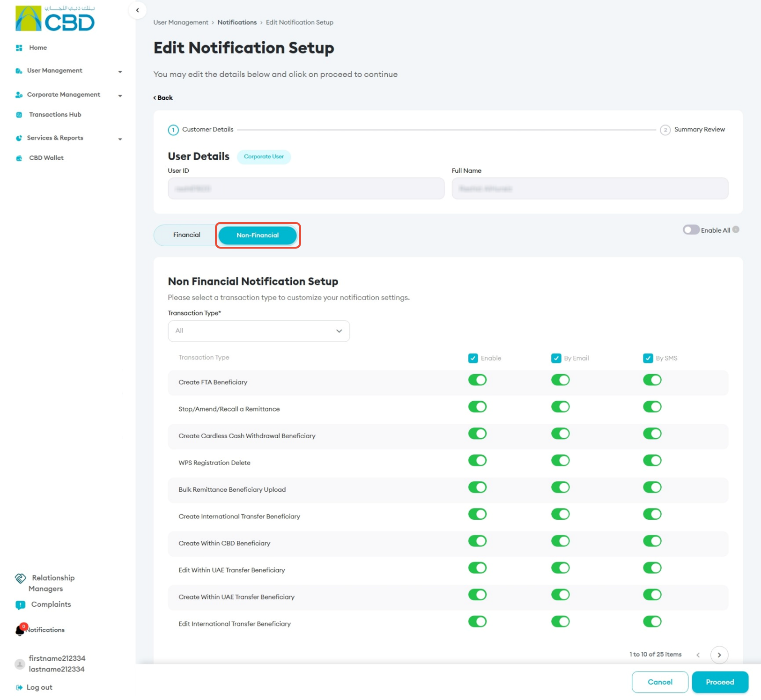
Task: Click the '1 to 10 of 25 items' text
Action: click(655, 655)
